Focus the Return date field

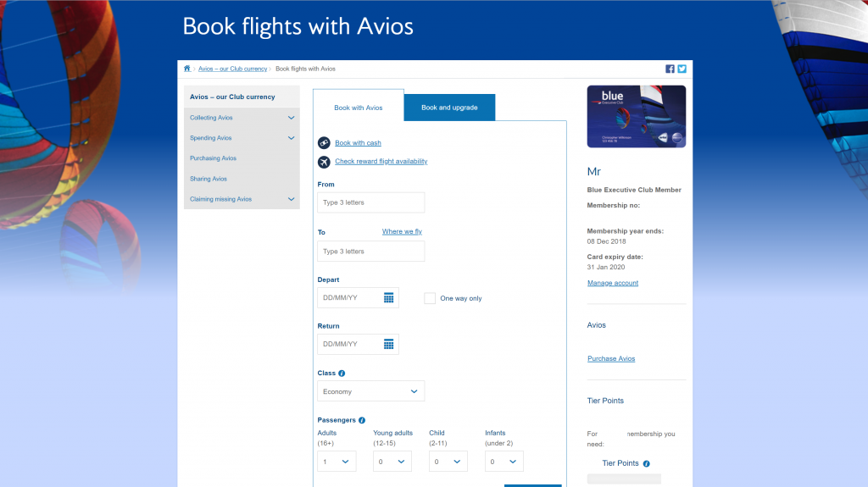359,344
